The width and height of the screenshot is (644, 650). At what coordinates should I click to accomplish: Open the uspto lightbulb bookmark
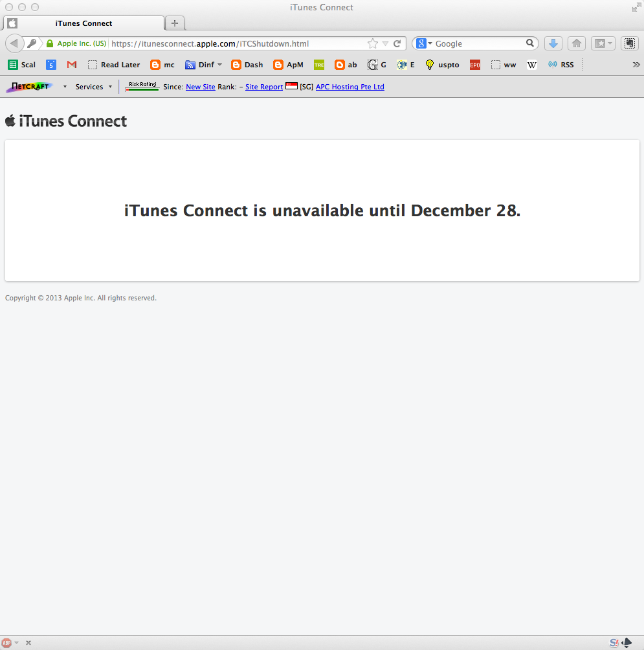coord(442,65)
